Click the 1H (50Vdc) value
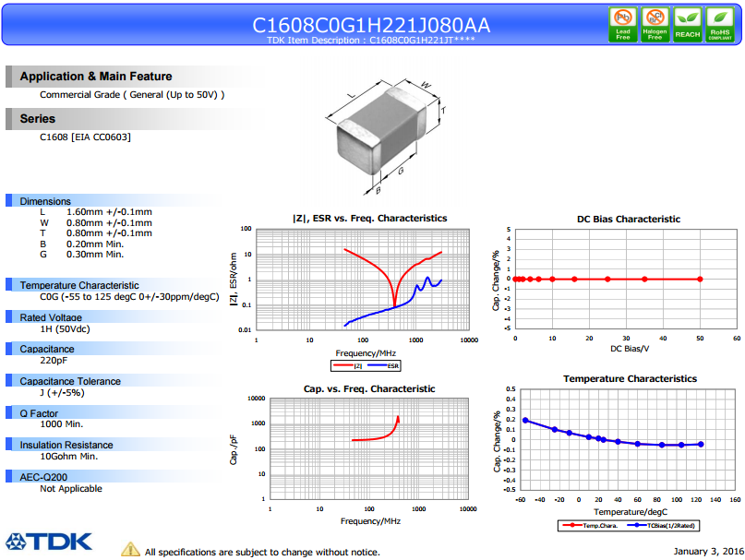The width and height of the screenshot is (745, 560). pyautogui.click(x=66, y=329)
